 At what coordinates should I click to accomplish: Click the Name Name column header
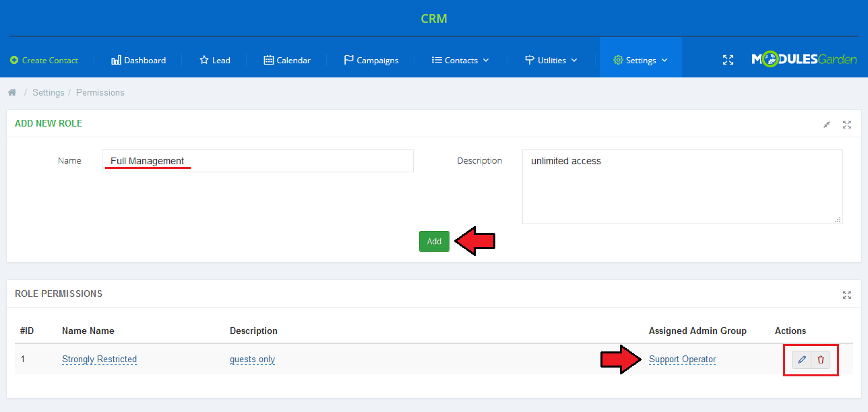[x=88, y=331]
